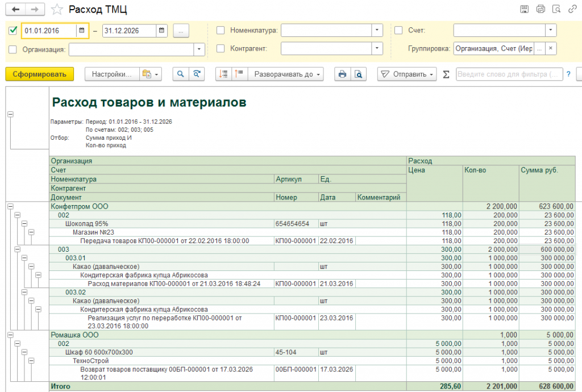Screen dimensions: 582x392
Task: Open preview using top-right magnifier page icon
Action: point(556,9)
